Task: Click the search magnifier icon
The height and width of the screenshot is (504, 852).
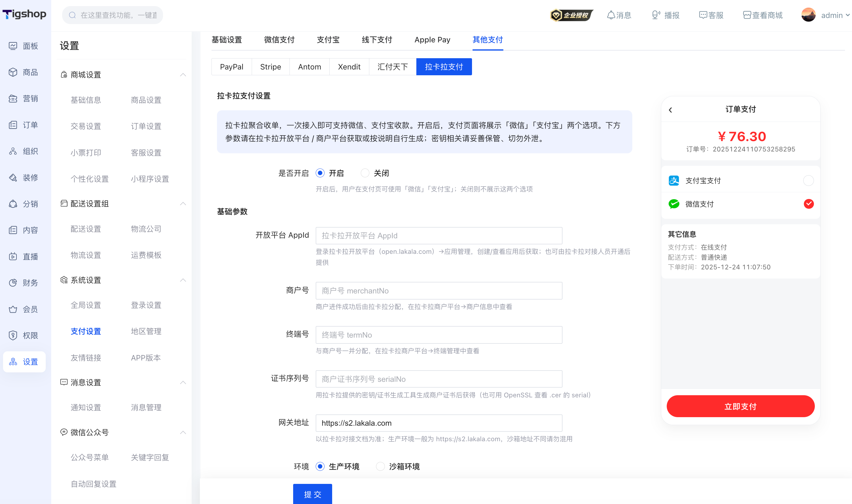Action: tap(72, 15)
